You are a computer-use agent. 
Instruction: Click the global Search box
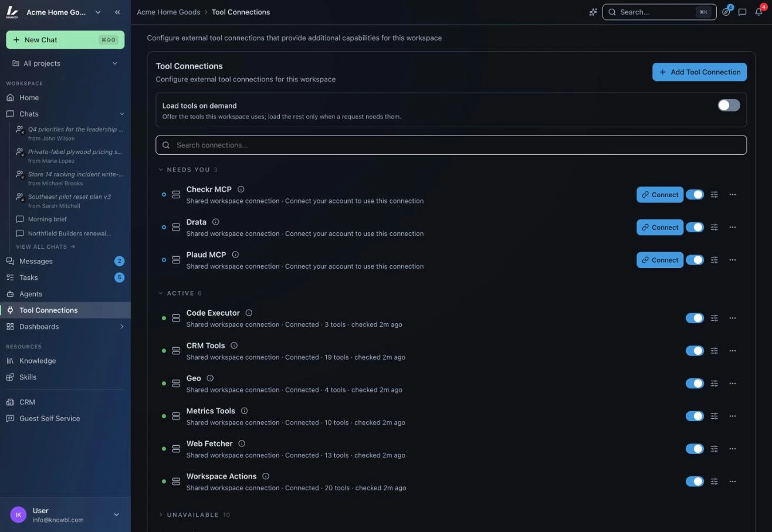point(659,12)
